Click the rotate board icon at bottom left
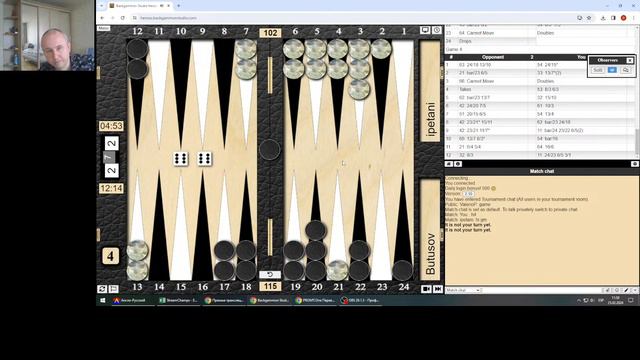 point(102,289)
